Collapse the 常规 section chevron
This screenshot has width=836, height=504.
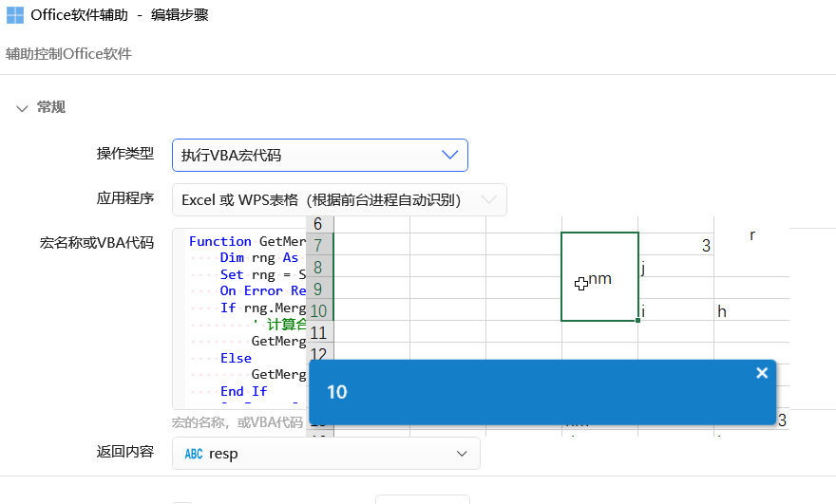(x=22, y=108)
